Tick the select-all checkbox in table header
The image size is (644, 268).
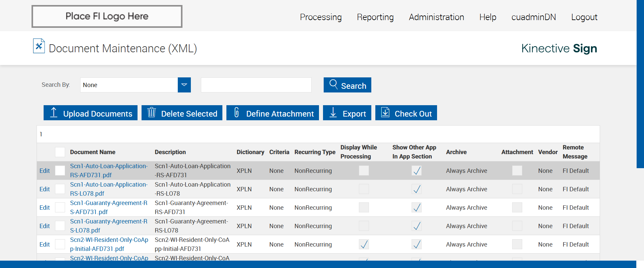coord(60,152)
